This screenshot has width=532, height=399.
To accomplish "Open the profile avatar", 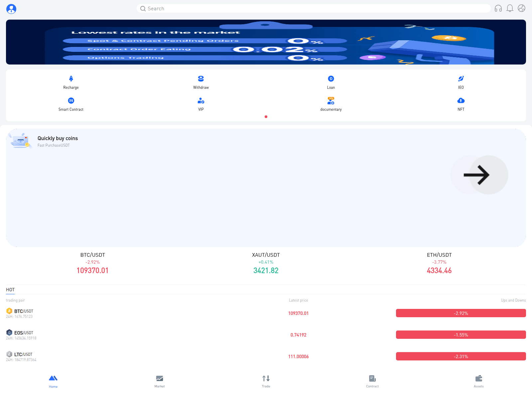I will tap(12, 9).
